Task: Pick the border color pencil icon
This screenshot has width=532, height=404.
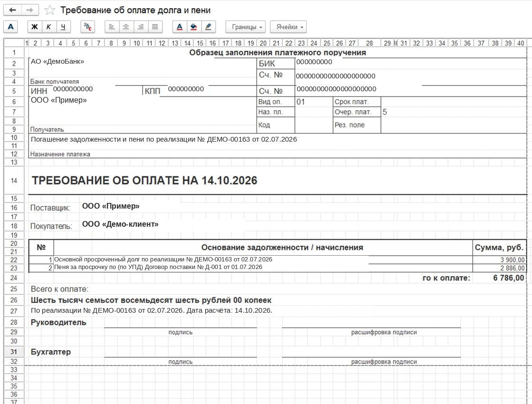Action: click(209, 27)
